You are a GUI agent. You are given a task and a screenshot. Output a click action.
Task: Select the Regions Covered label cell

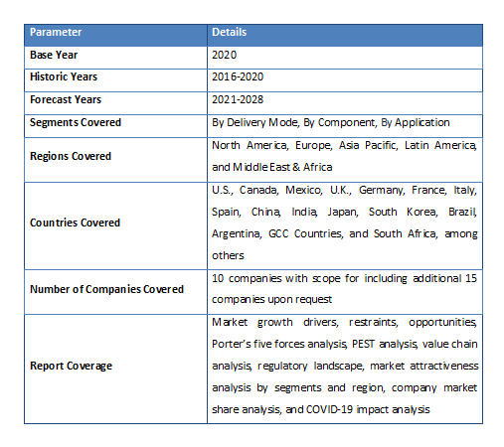(115, 160)
